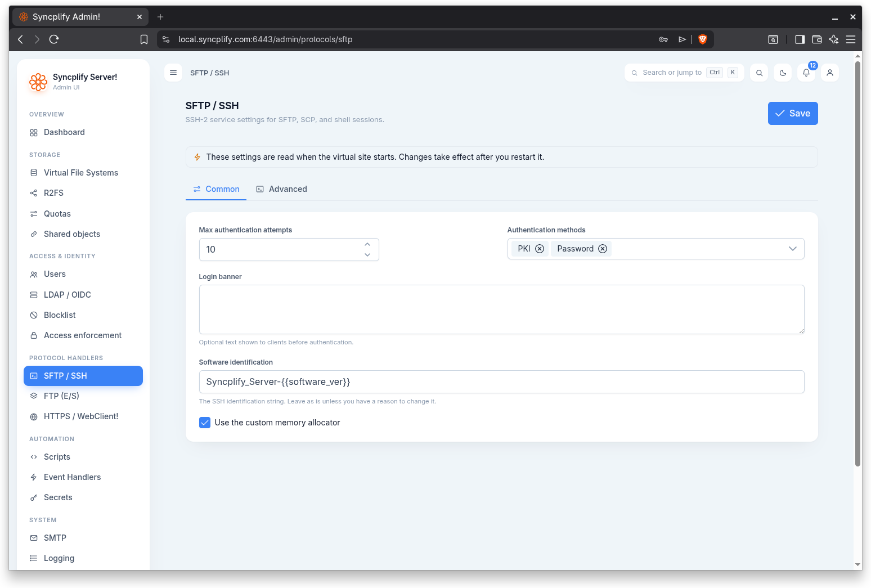The image size is (871, 588).
Task: Open the browser page search icon
Action: 773,39
